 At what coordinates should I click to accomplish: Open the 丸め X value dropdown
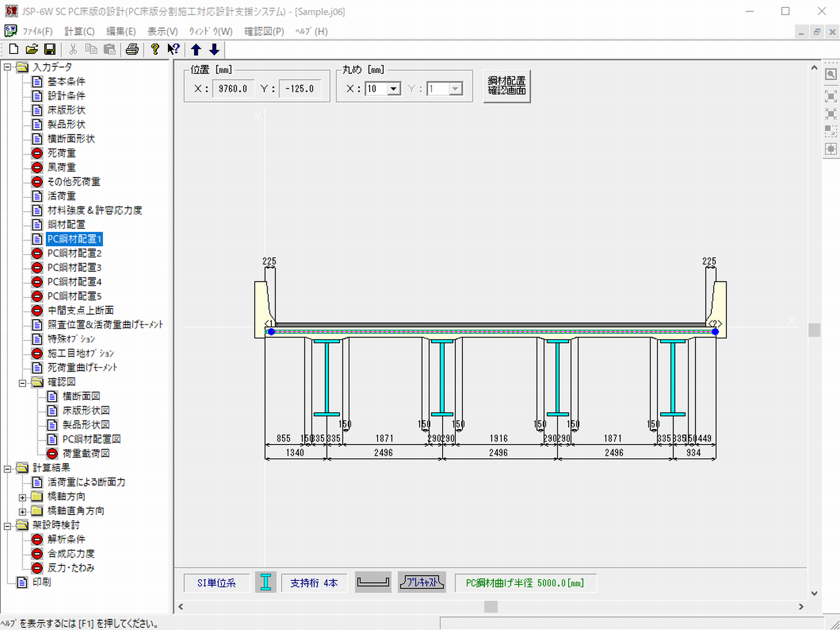[x=394, y=89]
